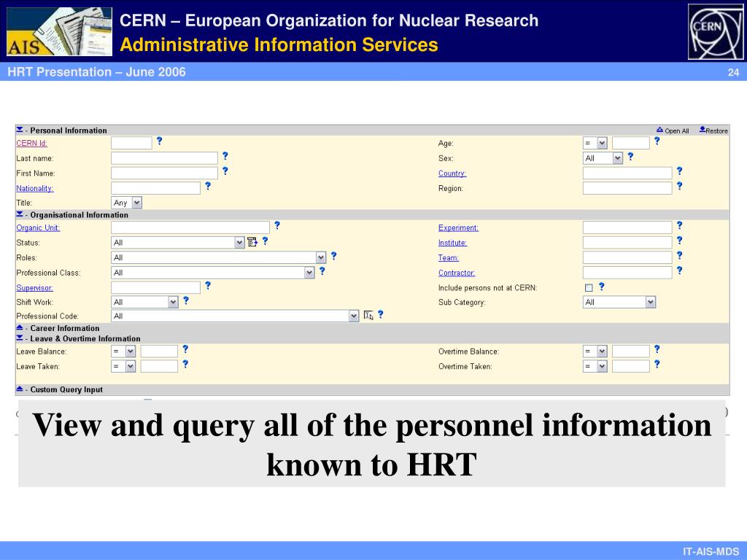Tick Include persons not at CERN checkbox
The height and width of the screenshot is (560, 747).
[x=589, y=287]
